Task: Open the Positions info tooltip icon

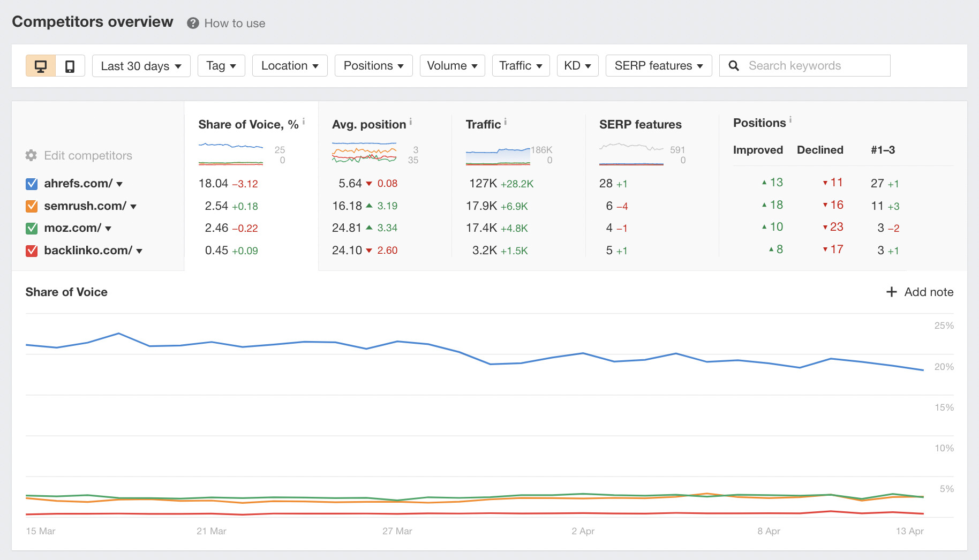Action: (792, 120)
